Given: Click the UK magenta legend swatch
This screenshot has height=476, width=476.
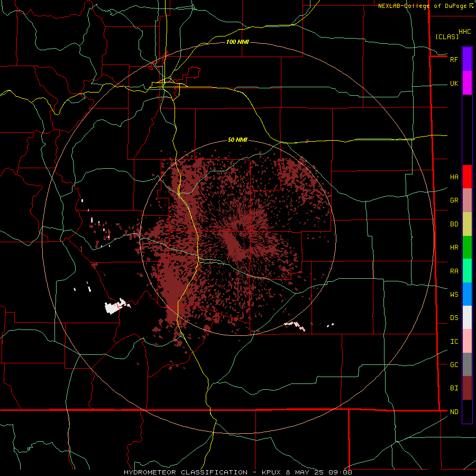Looking at the screenshot, I should (467, 83).
